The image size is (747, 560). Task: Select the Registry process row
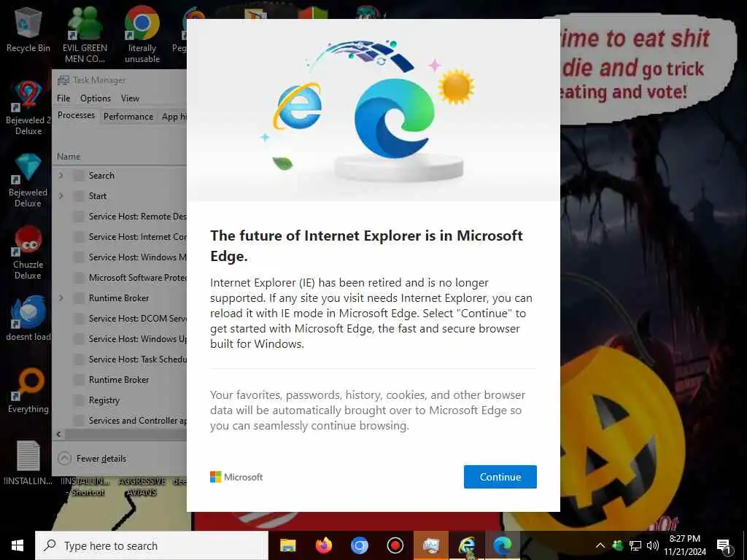pos(120,400)
